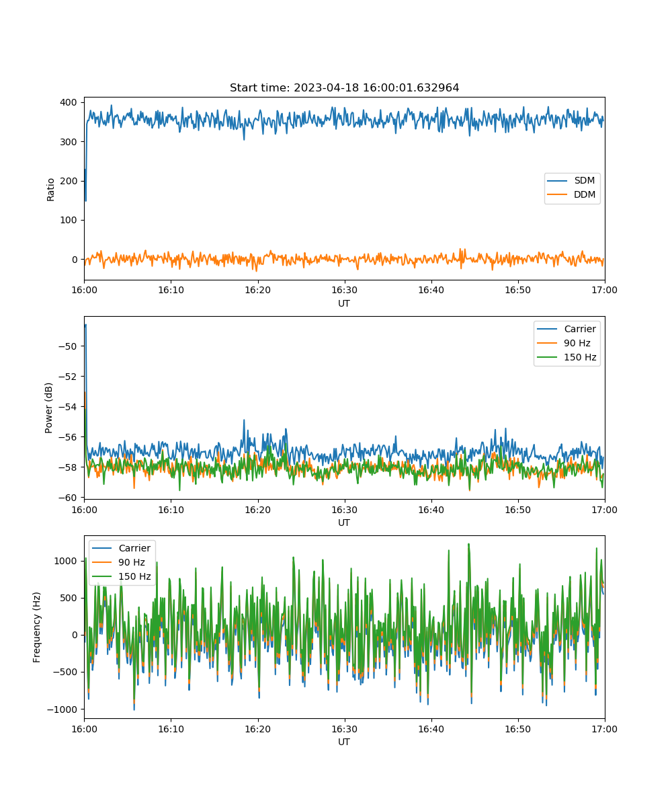Click the "UT" label under the Frequency plot

pyautogui.click(x=344, y=742)
